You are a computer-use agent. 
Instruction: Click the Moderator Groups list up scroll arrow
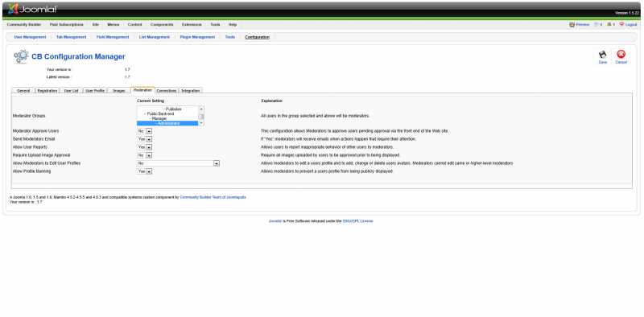(200, 109)
